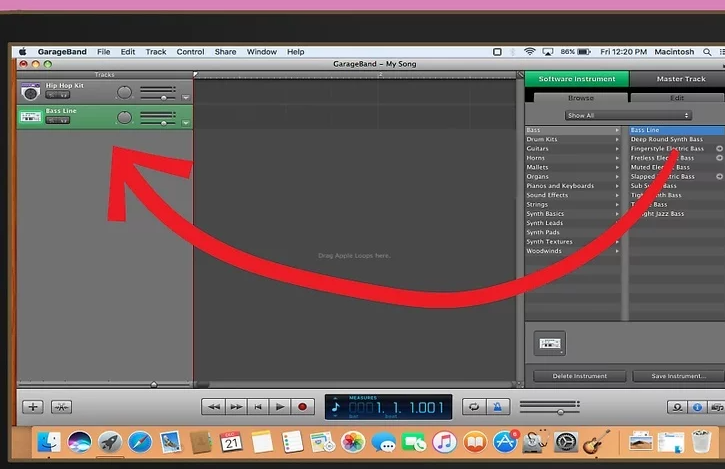Click the instrument icon thumbnail in track info
The height and width of the screenshot is (469, 725).
550,344
